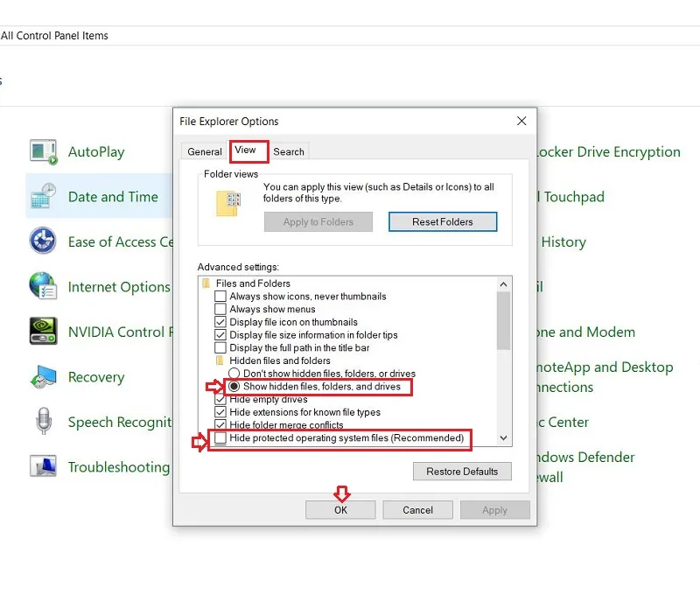Collapse the Files and Folders tree node
Screen dimensions: 700x595
[x=206, y=283]
